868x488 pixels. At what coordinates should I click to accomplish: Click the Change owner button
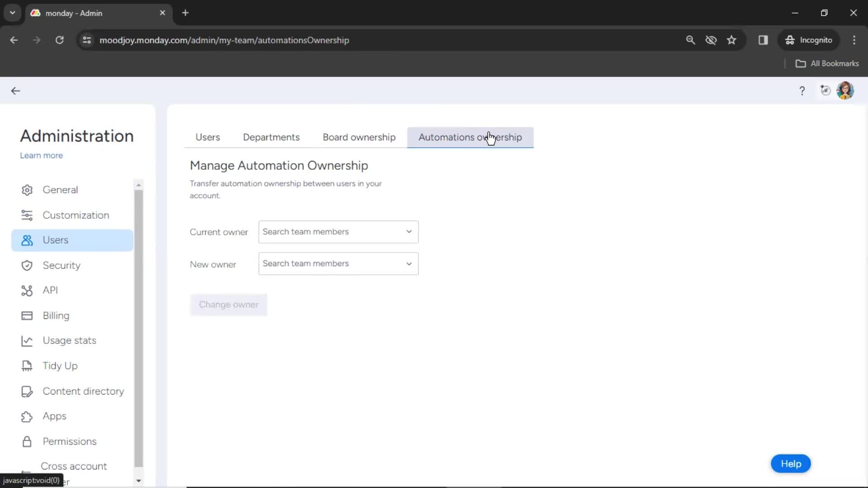(x=229, y=305)
